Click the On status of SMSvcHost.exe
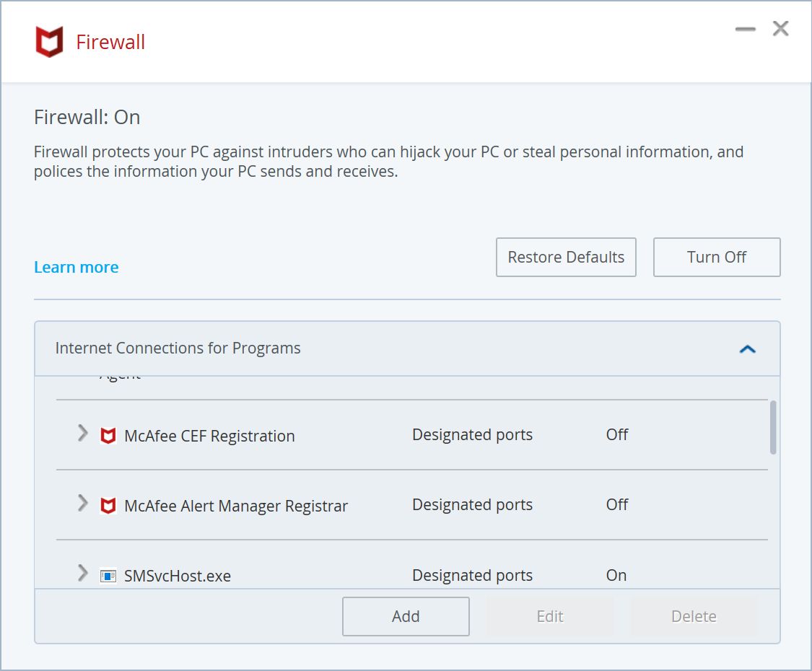The height and width of the screenshot is (671, 812). 616,575
